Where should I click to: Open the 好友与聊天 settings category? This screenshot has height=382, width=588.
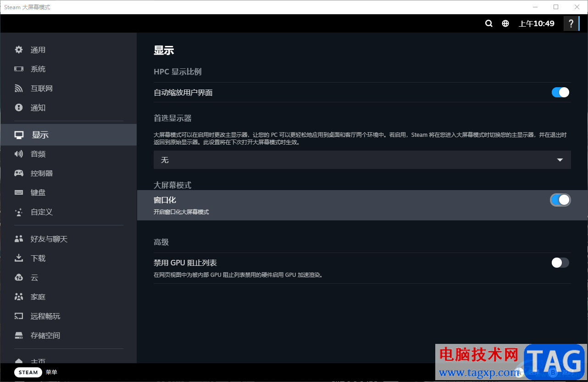pyautogui.click(x=68, y=239)
